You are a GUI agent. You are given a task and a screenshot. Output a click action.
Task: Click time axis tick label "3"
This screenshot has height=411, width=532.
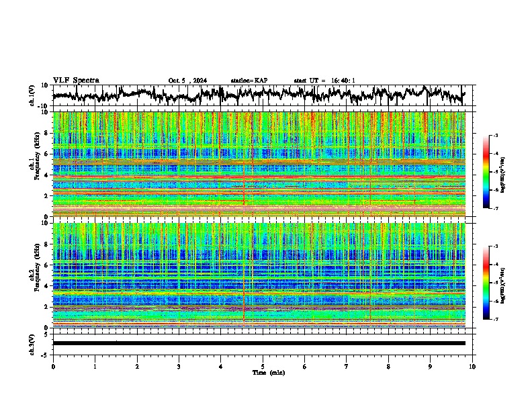[x=179, y=367]
